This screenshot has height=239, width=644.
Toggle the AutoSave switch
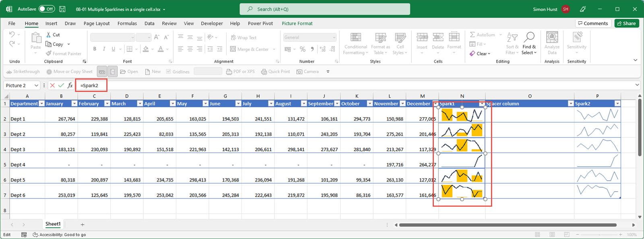click(x=47, y=9)
